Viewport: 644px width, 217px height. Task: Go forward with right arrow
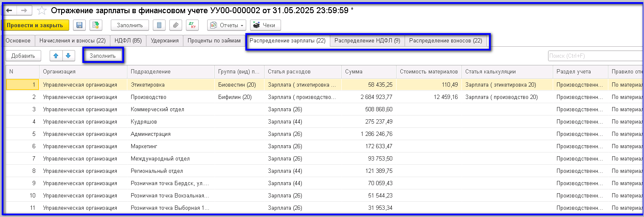tap(24, 10)
